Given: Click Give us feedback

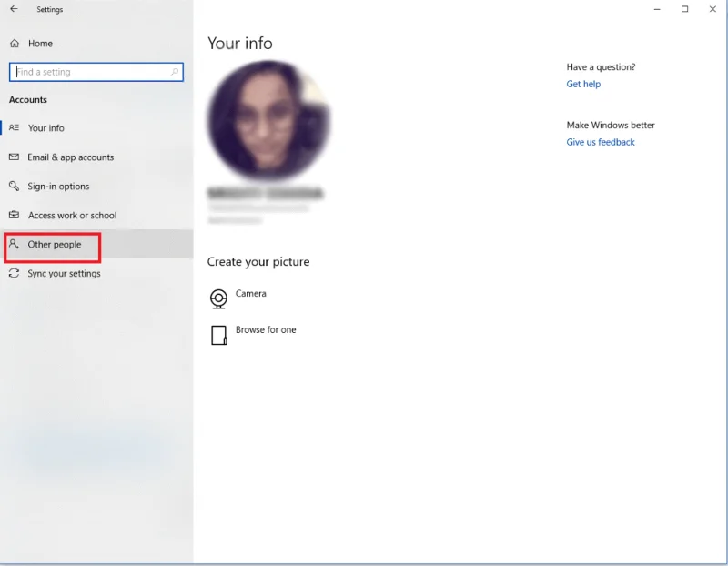Looking at the screenshot, I should 600,142.
